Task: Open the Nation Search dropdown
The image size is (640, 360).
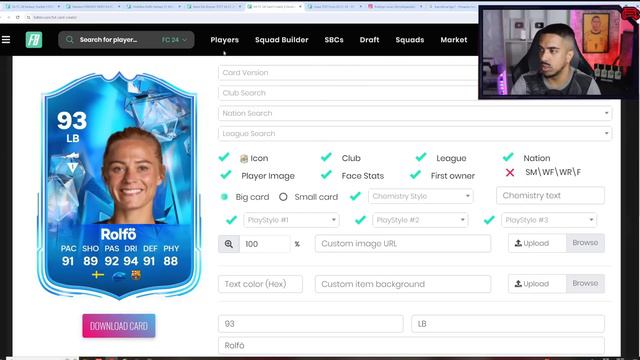Action: [x=415, y=113]
